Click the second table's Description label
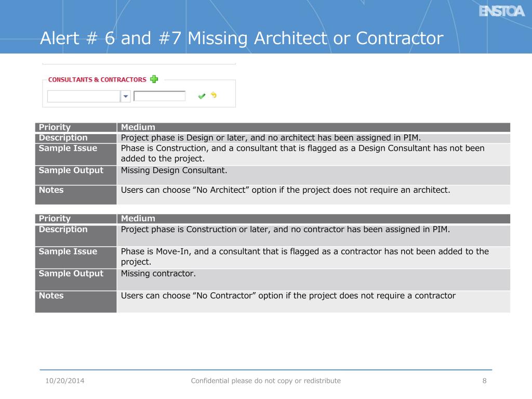The width and height of the screenshot is (532, 399). [63, 229]
